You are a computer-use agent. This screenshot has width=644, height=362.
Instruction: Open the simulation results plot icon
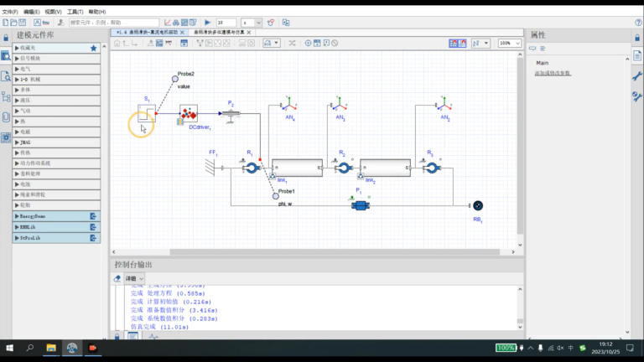coord(168,23)
